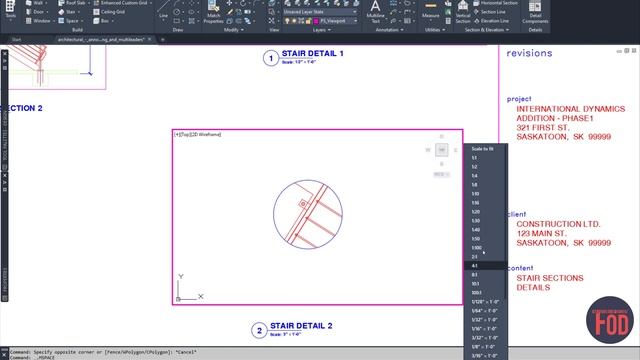Open the Line tool dropdown arrow
The width and height of the screenshot is (640, 360).
(164, 20)
